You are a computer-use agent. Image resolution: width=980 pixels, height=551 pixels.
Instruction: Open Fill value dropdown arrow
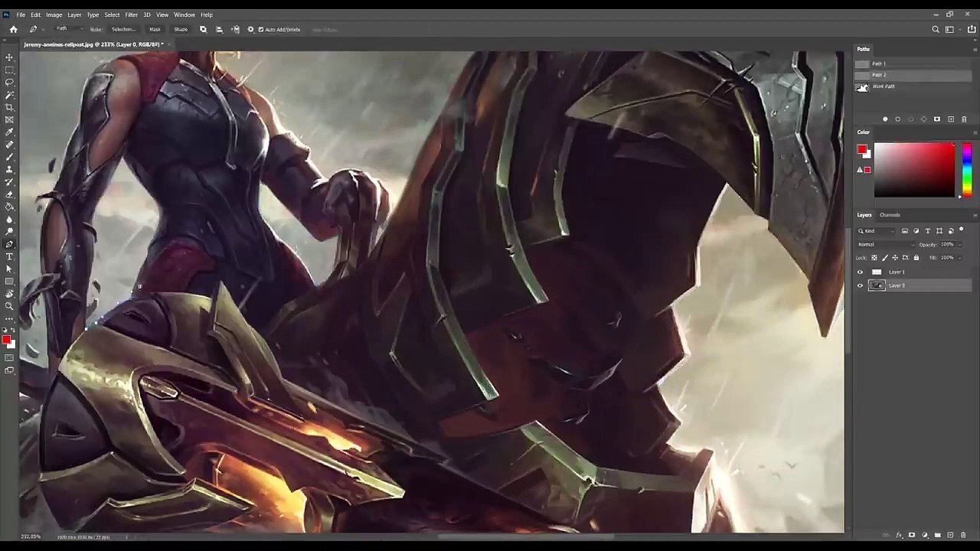click(959, 258)
